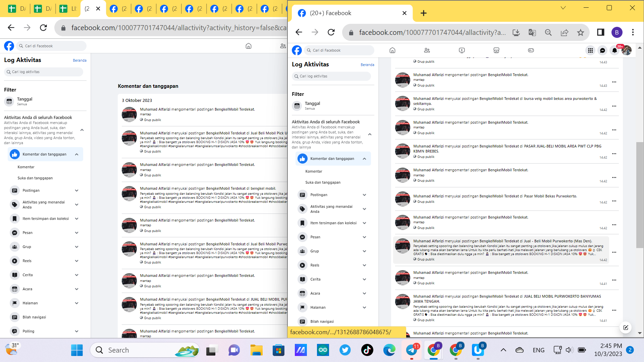Expand Aktivitas yang menandai Anda in right window
The height and width of the screenshot is (362, 644).
[x=365, y=209]
